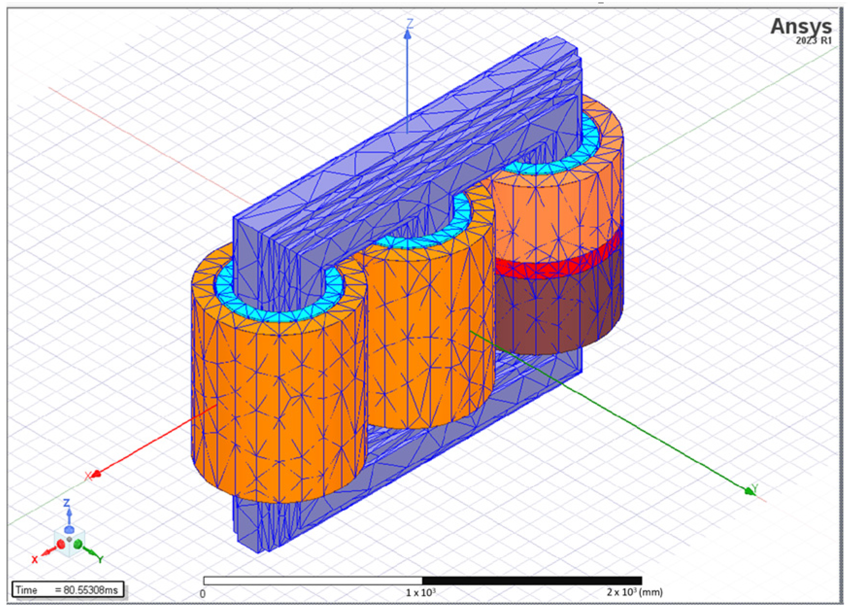Click the Ansys 2023 R1 logo
849x616 pixels.
(x=801, y=30)
